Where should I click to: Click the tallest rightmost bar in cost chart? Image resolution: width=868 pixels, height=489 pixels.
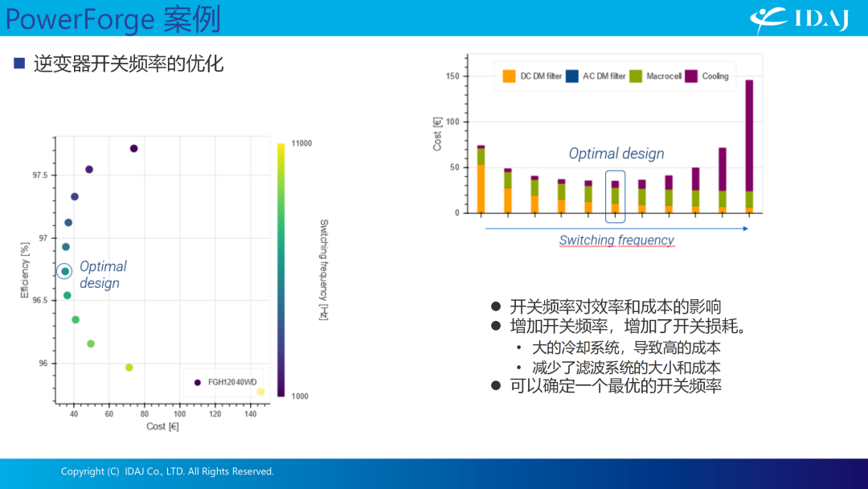pos(749,146)
